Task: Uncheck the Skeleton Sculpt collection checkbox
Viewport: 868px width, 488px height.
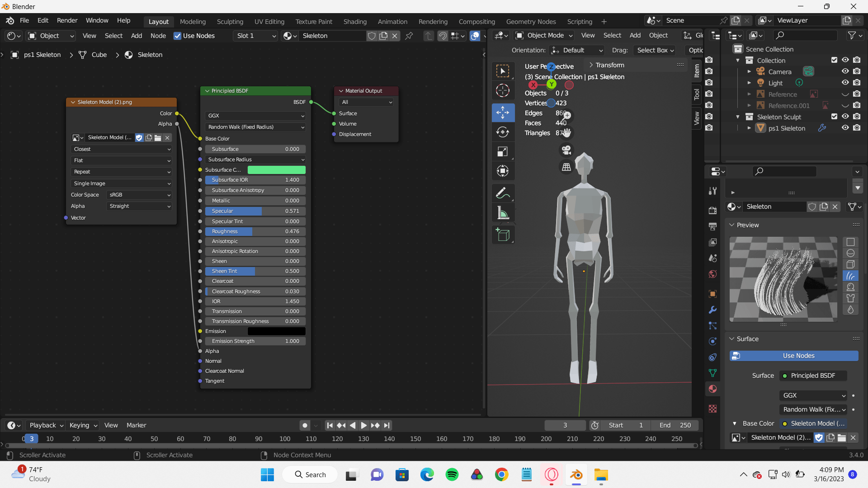Action: 835,117
